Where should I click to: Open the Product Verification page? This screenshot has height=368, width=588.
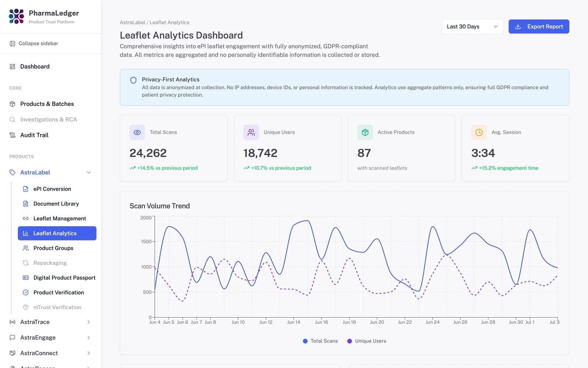[x=57, y=293]
